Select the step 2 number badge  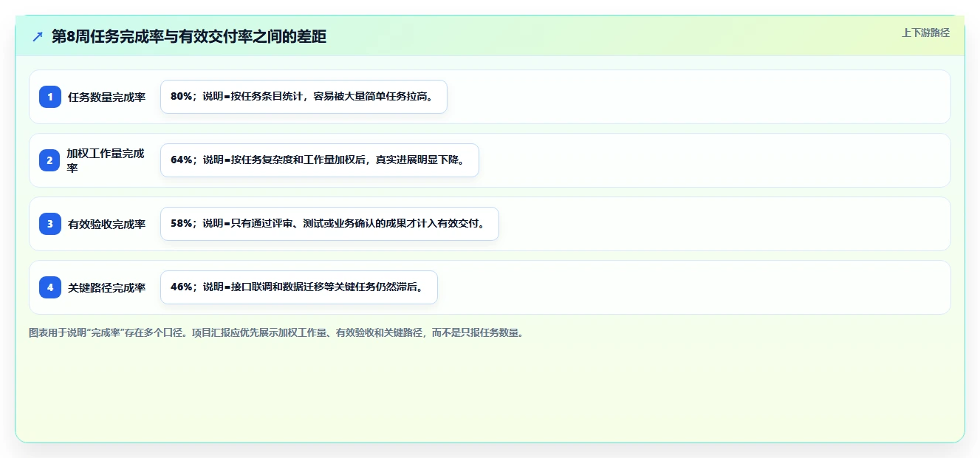click(50, 160)
